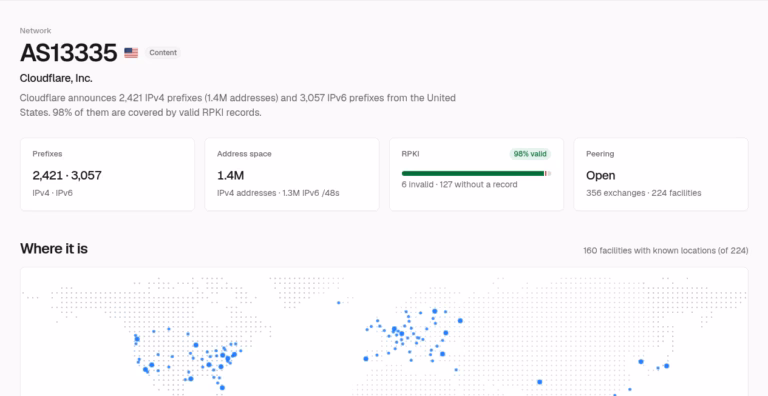Click the 356 exchanges · 224 facilities text
768x396 pixels.
(644, 193)
